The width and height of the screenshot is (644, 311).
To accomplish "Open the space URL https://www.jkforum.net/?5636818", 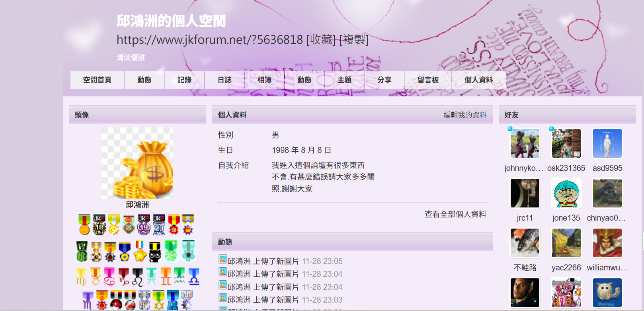I will [210, 39].
